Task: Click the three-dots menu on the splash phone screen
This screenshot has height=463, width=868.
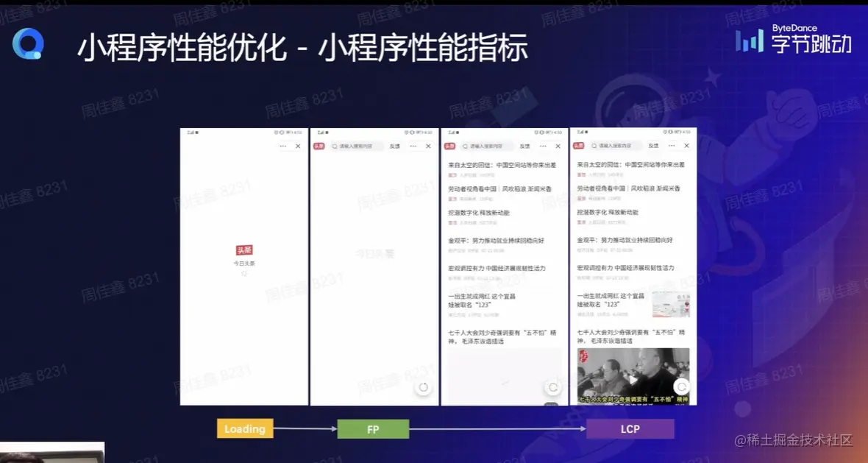Action: (x=283, y=146)
